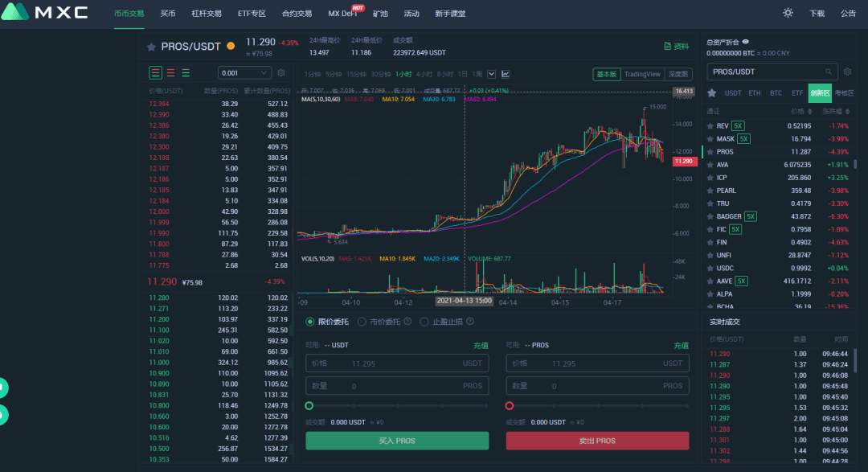This screenshot has height=472, width=868.
Task: Show buy-orders-only order book view
Action: tap(186, 72)
